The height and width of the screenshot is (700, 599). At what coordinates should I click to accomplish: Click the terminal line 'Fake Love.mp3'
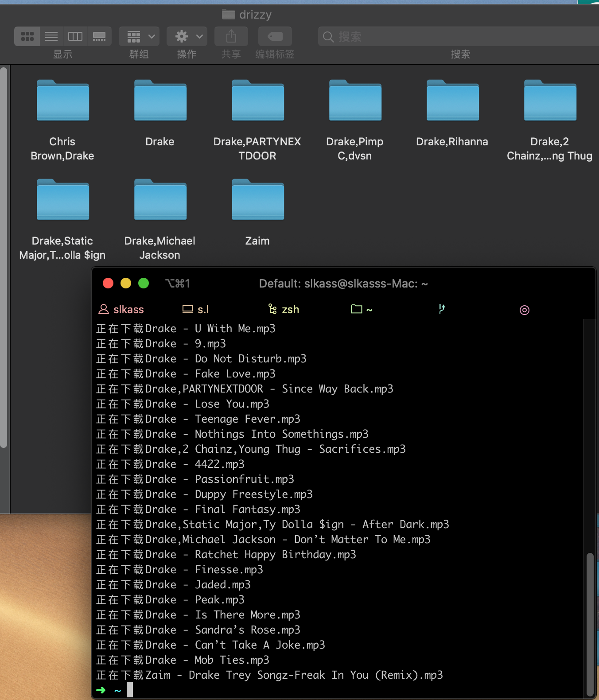pyautogui.click(x=186, y=374)
